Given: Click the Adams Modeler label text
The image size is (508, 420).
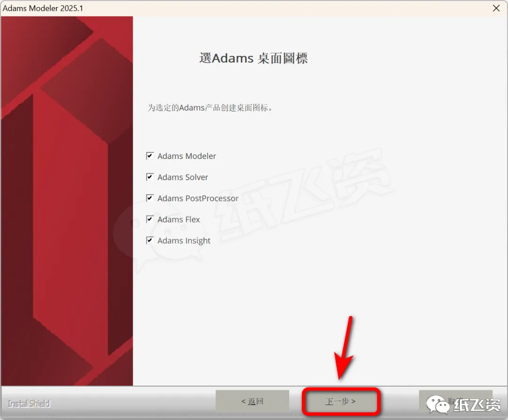Looking at the screenshot, I should coord(187,156).
